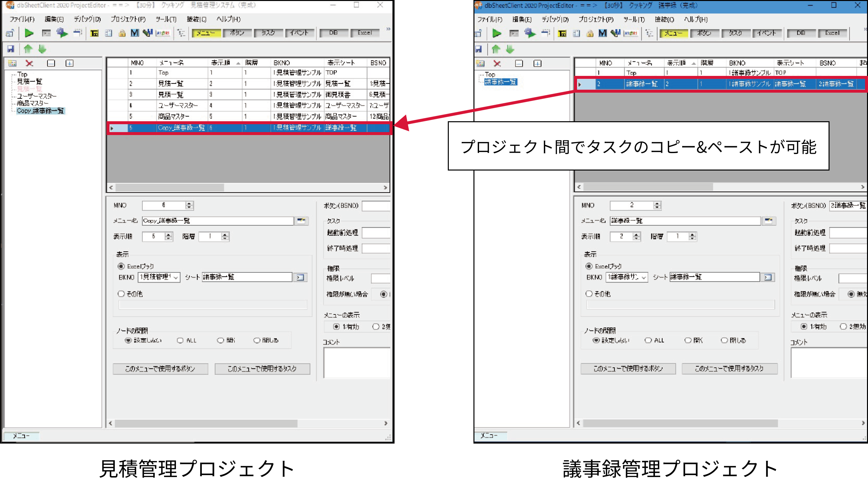The width and height of the screenshot is (868, 482).
Task: Select その他 radio in right window
Action: click(x=589, y=294)
